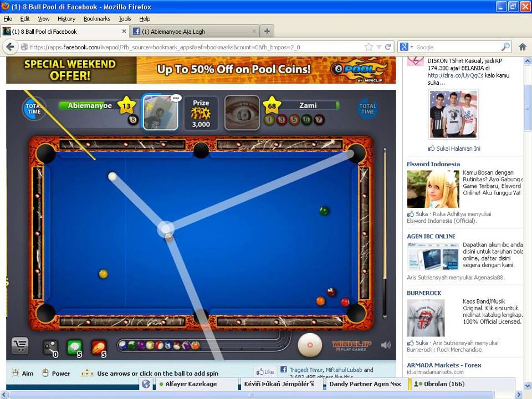
Task: Click the Special Weekend Offer banner
Action: click(x=201, y=70)
